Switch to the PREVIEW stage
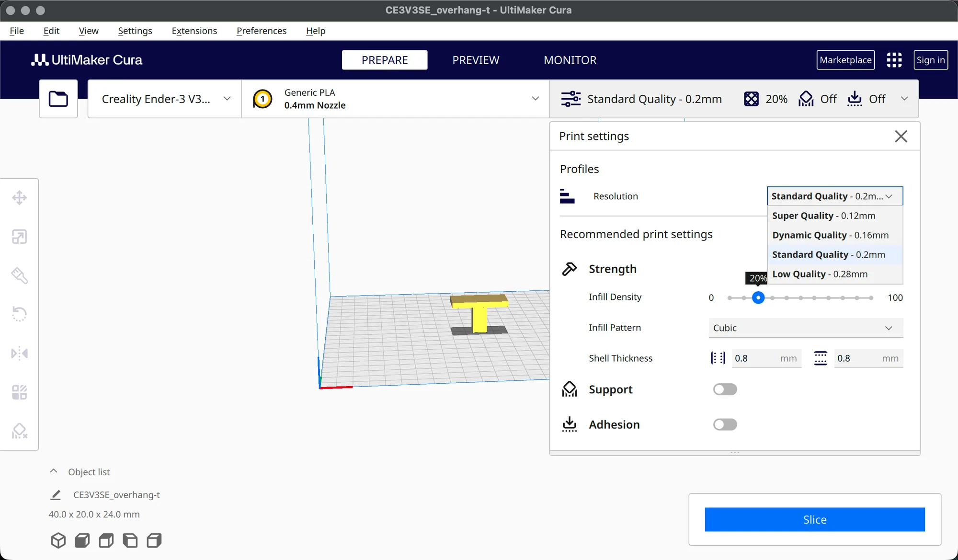Screen dimensions: 958x560 point(476,60)
